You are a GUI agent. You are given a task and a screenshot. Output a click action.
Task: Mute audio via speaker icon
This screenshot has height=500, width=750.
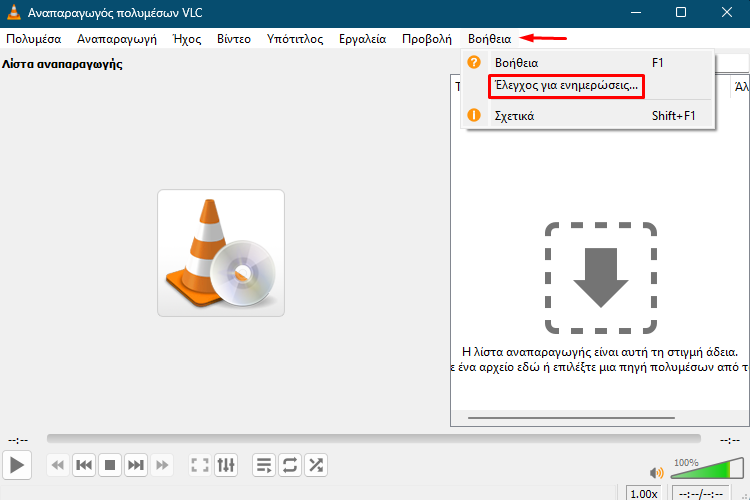(x=657, y=473)
